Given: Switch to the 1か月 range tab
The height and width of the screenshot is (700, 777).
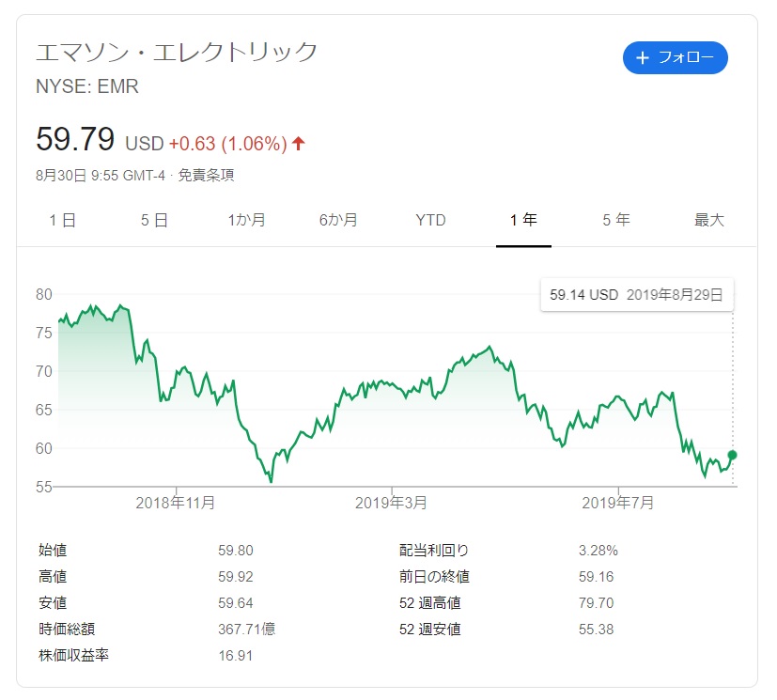Looking at the screenshot, I should (246, 220).
